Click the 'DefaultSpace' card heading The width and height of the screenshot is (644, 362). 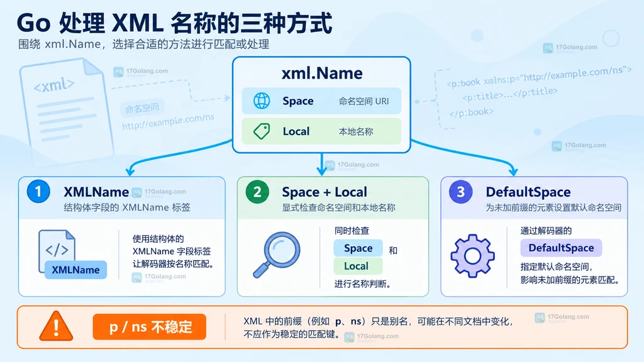point(528,192)
